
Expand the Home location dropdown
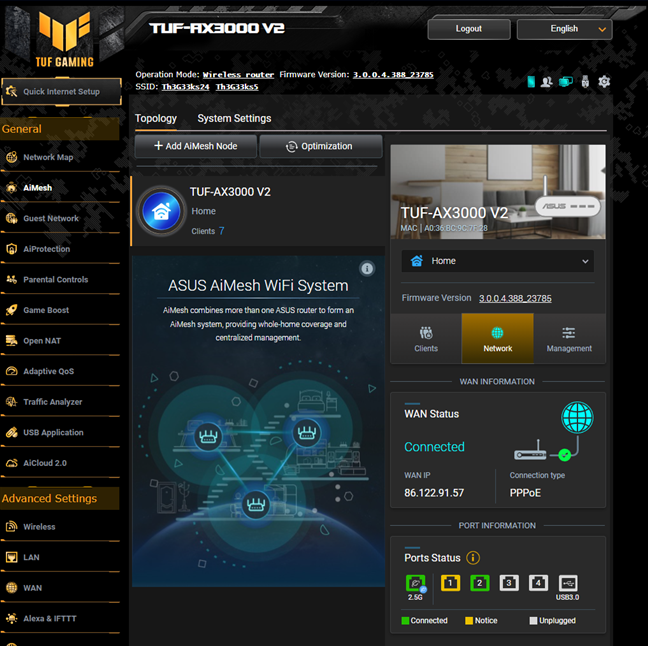point(498,261)
